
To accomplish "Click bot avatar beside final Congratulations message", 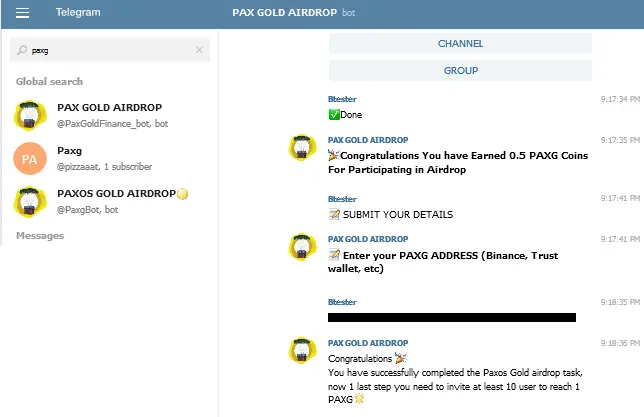I will point(302,350).
